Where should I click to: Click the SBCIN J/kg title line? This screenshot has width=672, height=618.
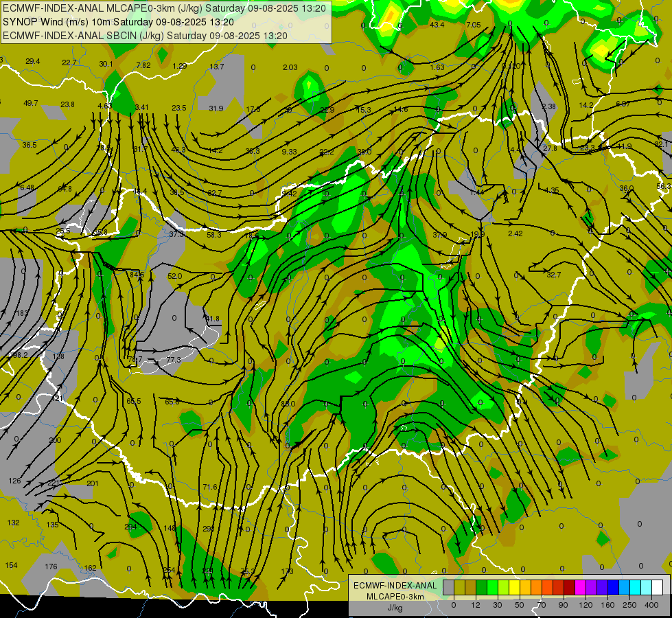click(145, 36)
